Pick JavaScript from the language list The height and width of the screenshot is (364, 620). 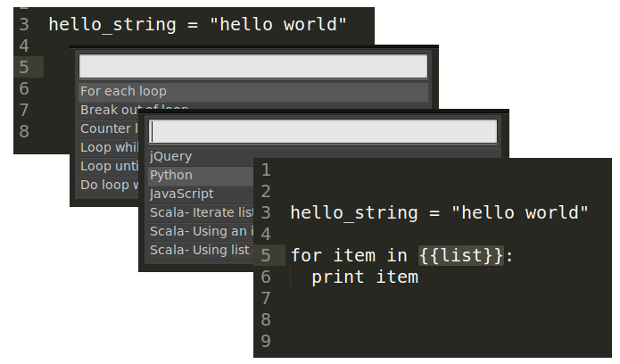(182, 194)
